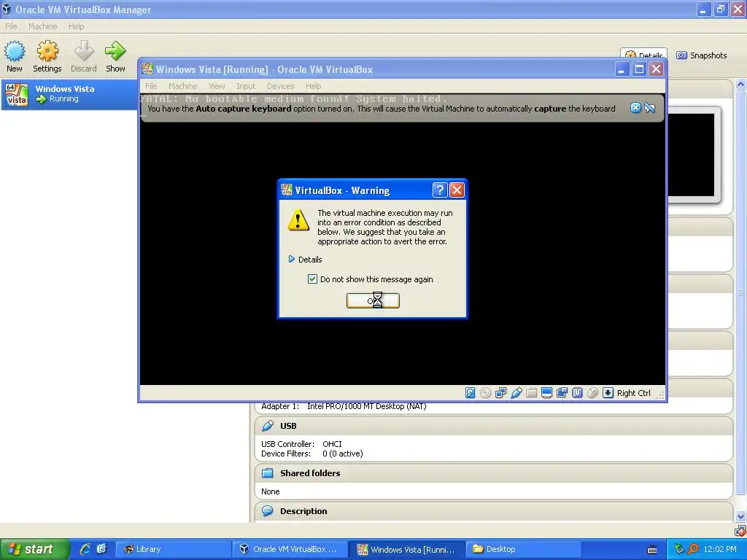The width and height of the screenshot is (747, 560).
Task: Click the system tray clock
Action: (720, 549)
